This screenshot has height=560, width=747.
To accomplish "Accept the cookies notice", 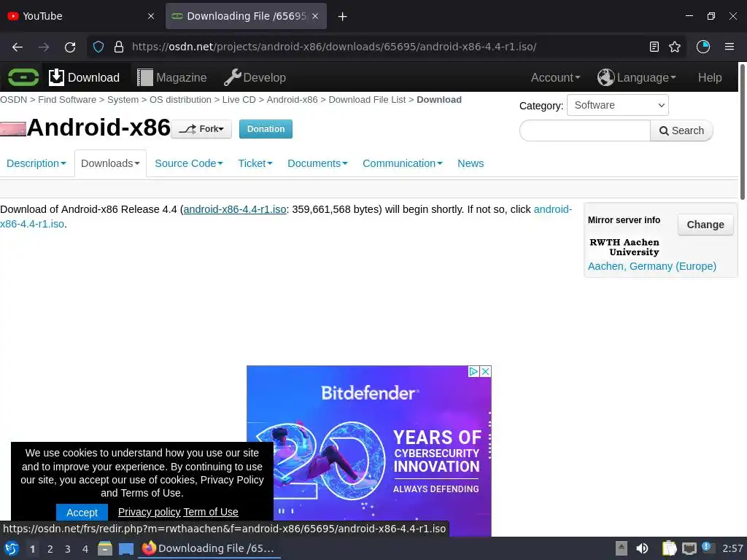I will point(82,513).
